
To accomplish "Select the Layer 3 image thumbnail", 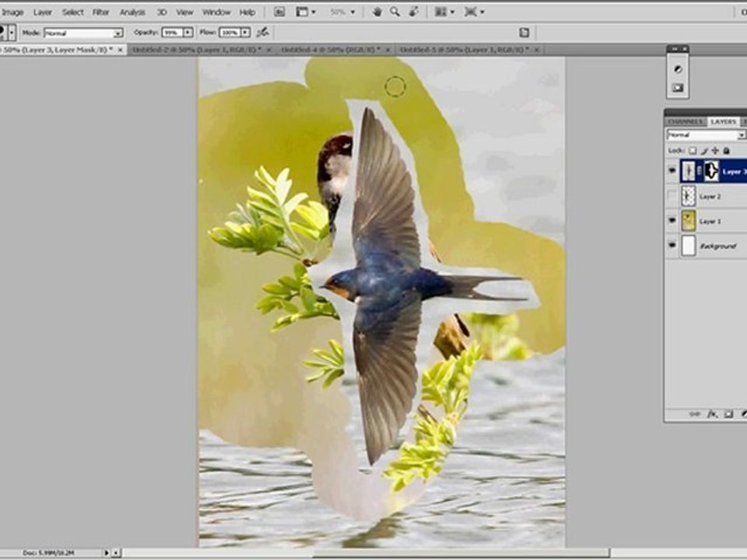I will click(688, 171).
